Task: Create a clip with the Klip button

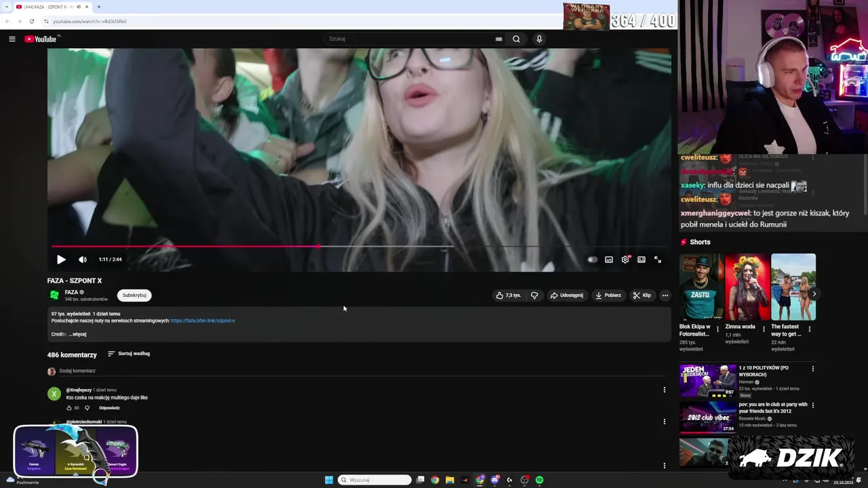Action: (642, 296)
